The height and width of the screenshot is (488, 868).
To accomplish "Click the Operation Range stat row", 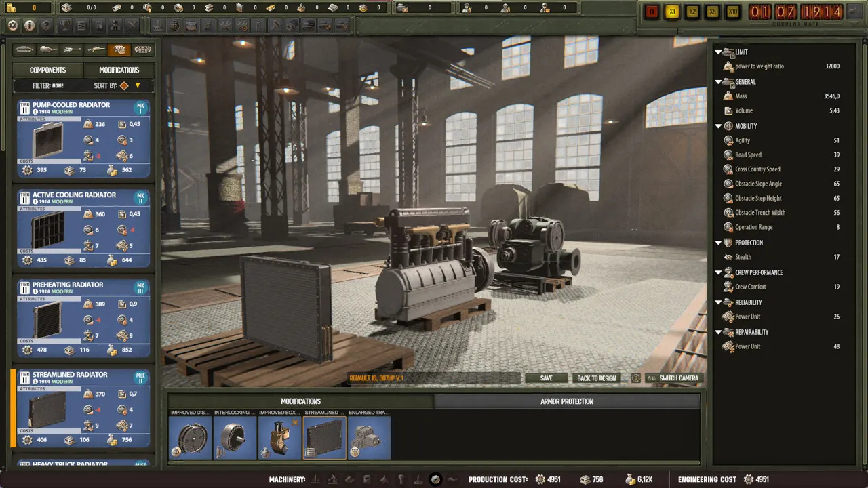I will point(782,227).
